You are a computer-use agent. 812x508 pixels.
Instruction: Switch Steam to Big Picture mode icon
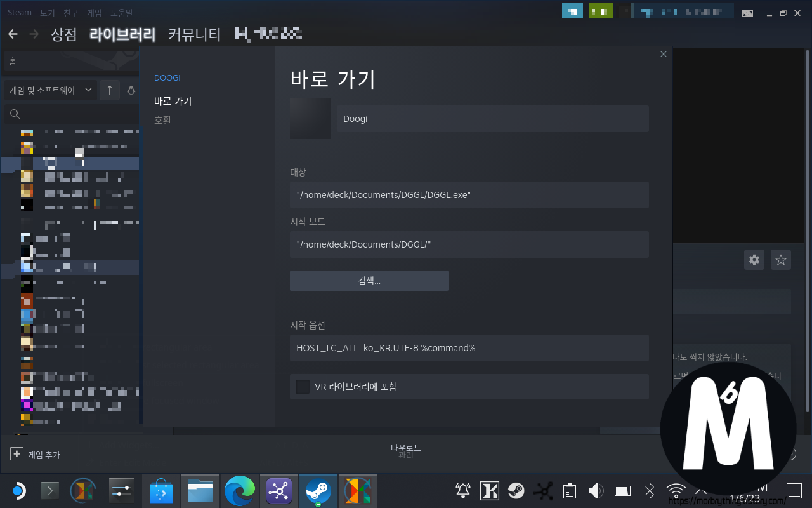click(747, 13)
